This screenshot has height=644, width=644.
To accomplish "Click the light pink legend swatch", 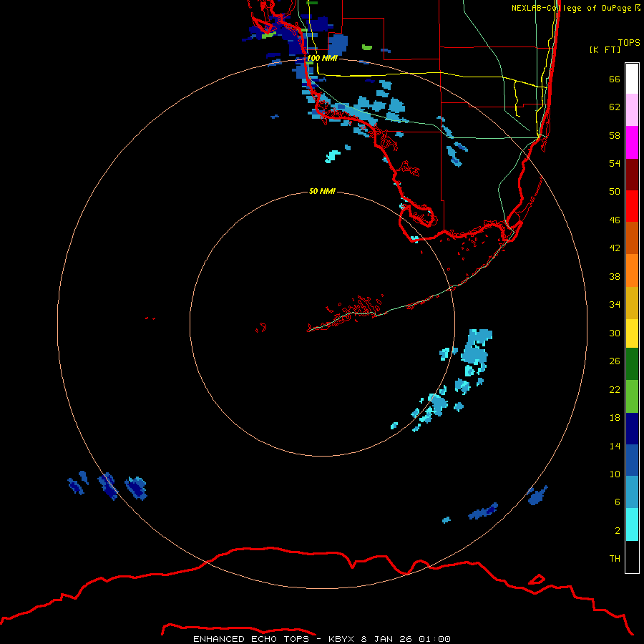I will point(632,110).
